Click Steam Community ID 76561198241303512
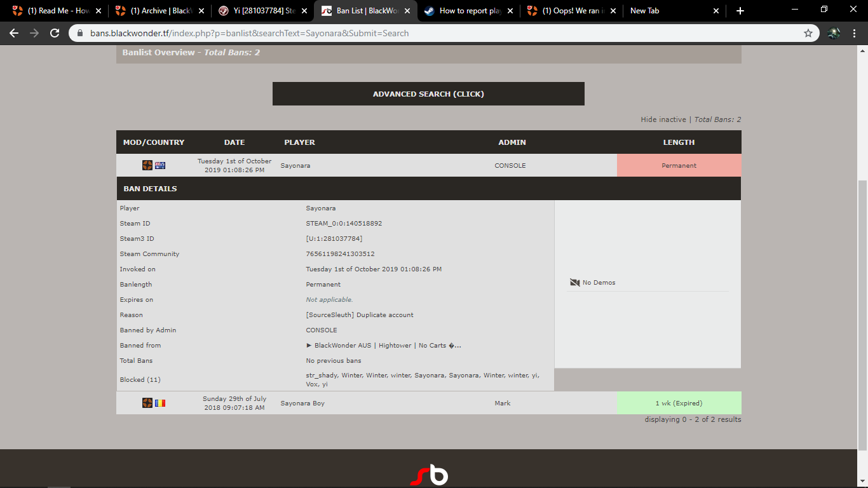This screenshot has width=868, height=488. tap(340, 254)
